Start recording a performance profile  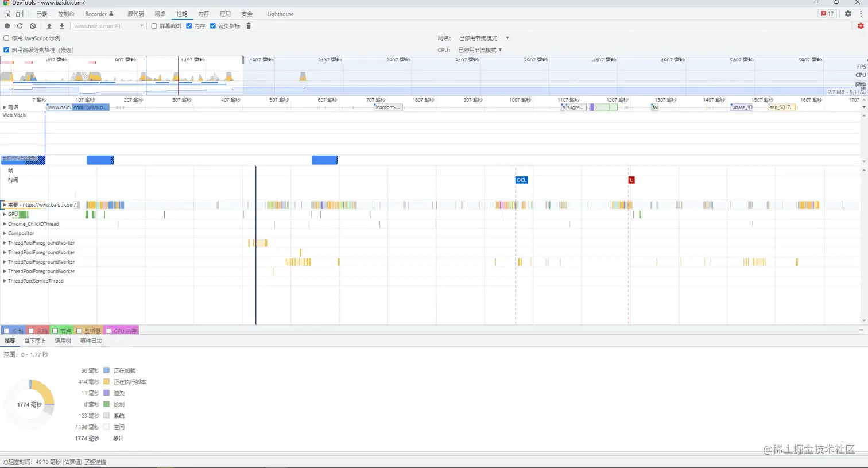click(7, 26)
